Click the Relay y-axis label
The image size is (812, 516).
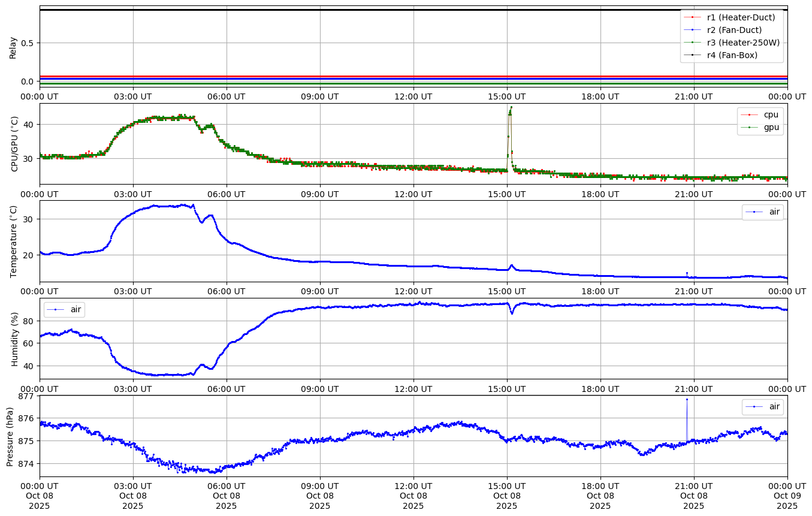pos(13,47)
